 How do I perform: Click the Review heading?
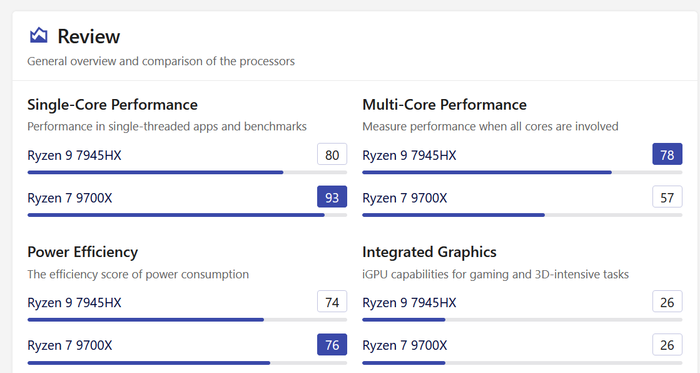pos(88,36)
